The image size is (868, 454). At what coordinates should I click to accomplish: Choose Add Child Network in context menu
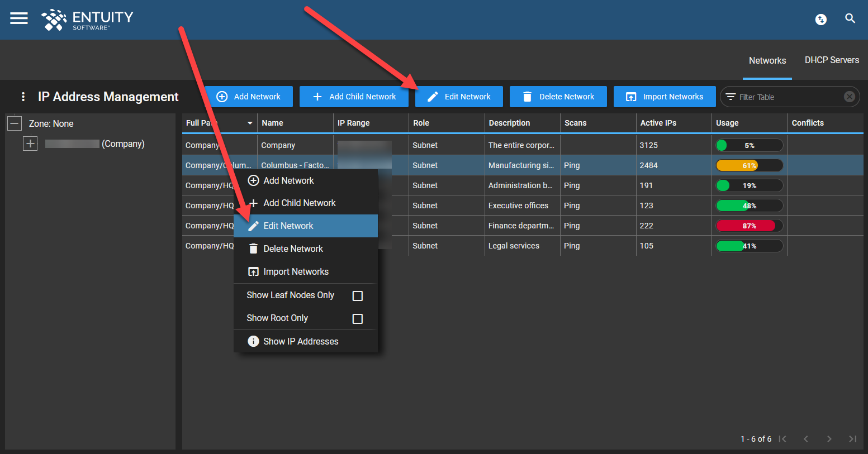pos(306,203)
